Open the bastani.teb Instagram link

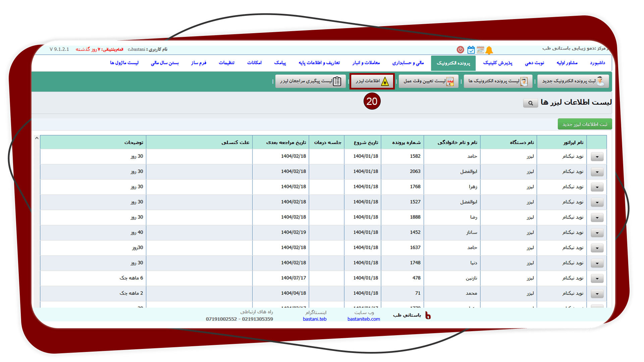pos(315,319)
